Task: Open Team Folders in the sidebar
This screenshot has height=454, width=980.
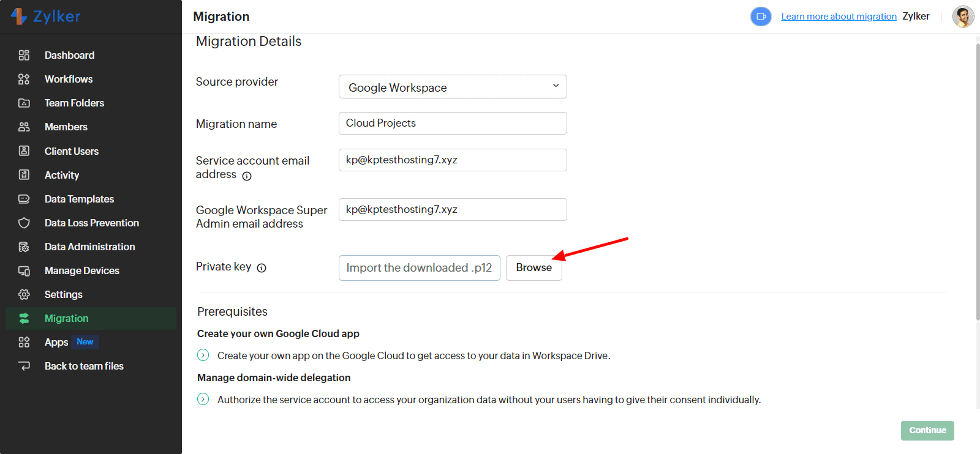Action: (74, 103)
